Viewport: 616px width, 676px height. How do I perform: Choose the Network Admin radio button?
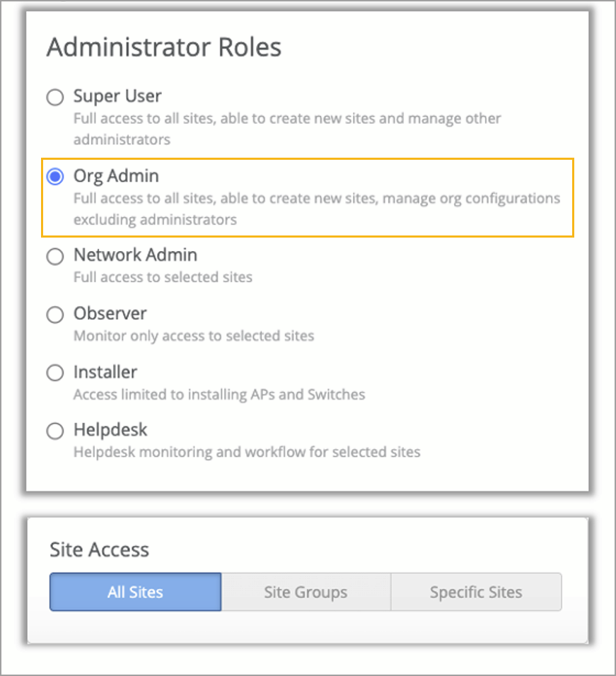point(55,256)
